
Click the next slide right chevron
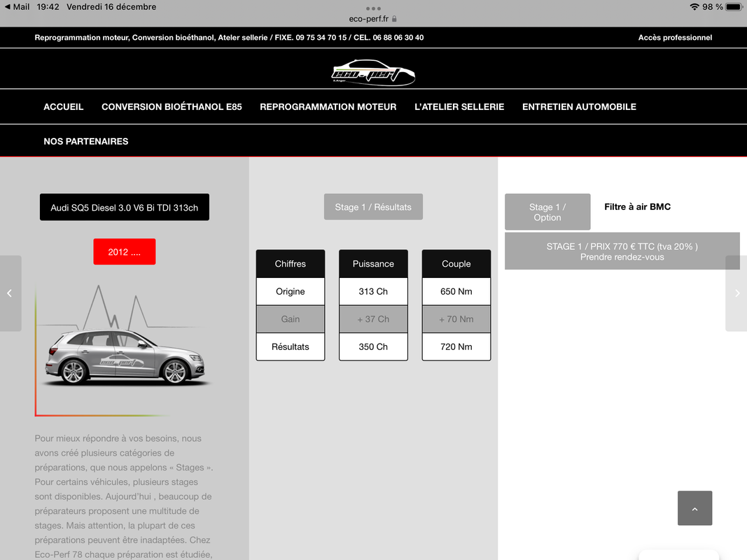click(x=736, y=293)
